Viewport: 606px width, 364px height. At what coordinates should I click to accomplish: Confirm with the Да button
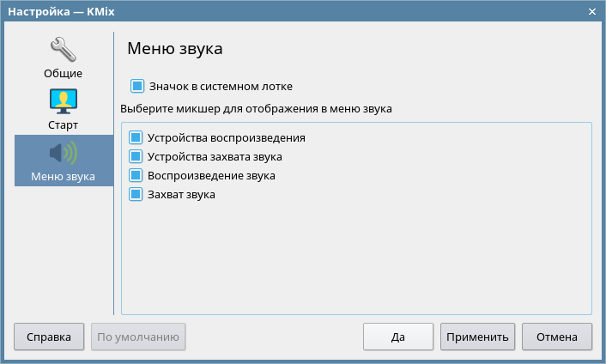pos(398,337)
